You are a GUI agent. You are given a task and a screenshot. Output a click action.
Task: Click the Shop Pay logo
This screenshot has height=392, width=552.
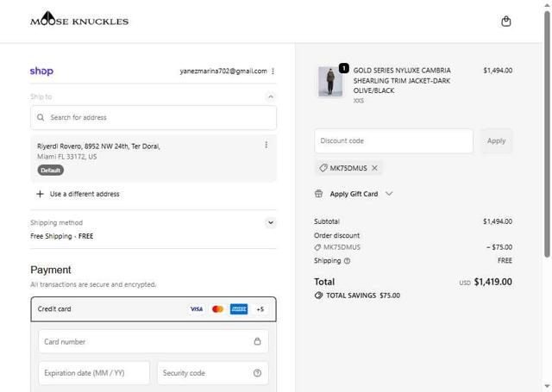41,72
